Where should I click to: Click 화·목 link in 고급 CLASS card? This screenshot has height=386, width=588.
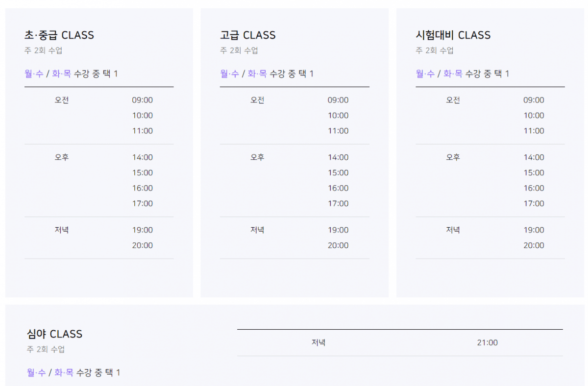[x=257, y=74]
